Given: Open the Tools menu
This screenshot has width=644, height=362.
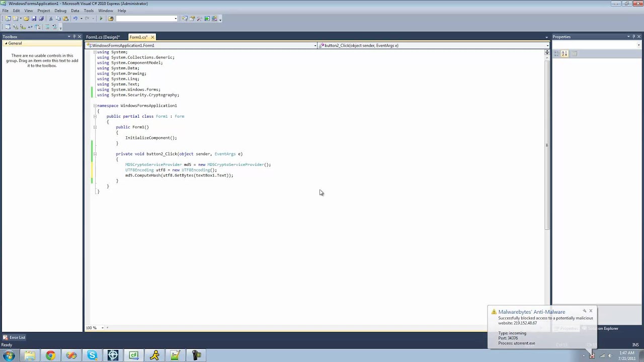Looking at the screenshot, I should (x=89, y=11).
